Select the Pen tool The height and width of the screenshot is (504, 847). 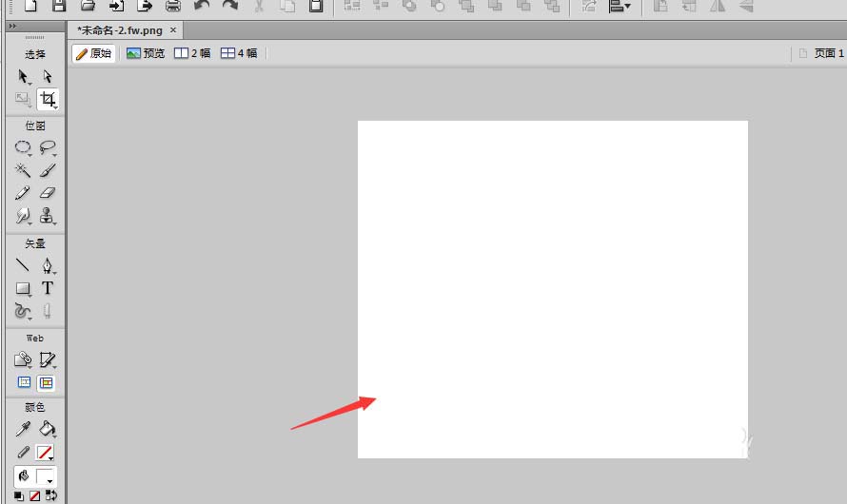coord(48,265)
